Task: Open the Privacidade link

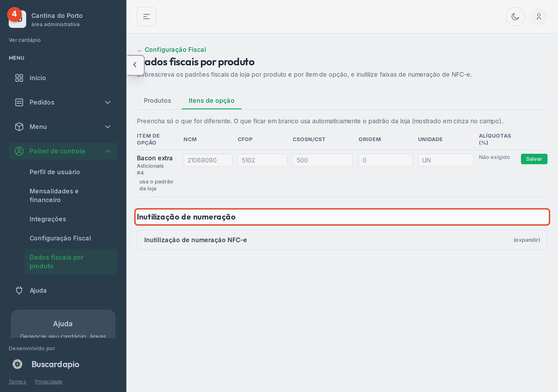Action: [x=48, y=381]
